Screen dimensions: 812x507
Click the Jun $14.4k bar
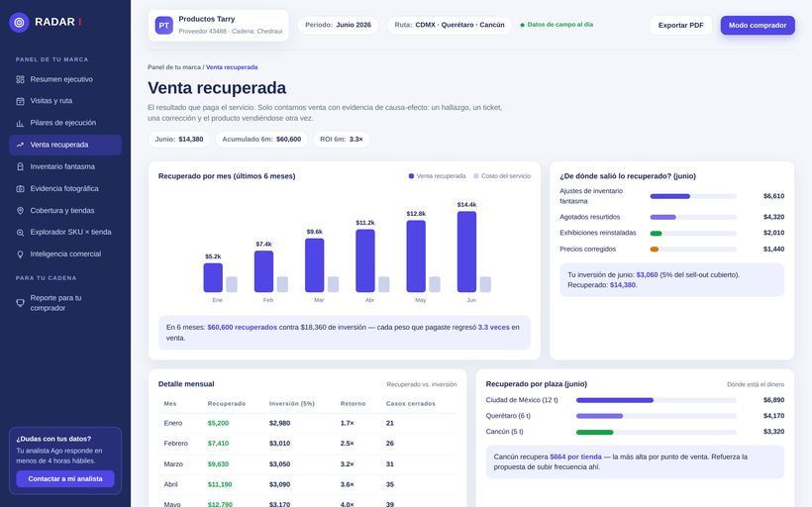tap(466, 252)
